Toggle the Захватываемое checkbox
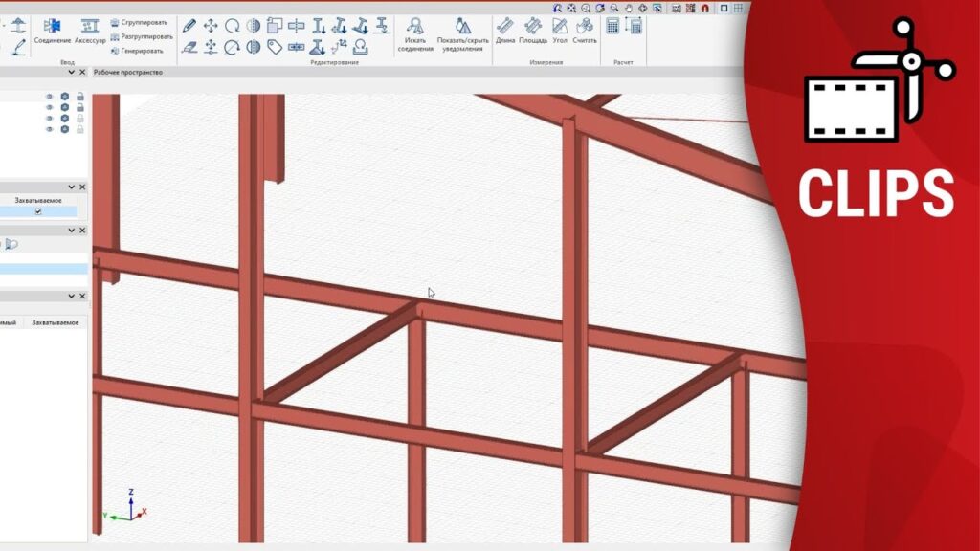 (38, 211)
